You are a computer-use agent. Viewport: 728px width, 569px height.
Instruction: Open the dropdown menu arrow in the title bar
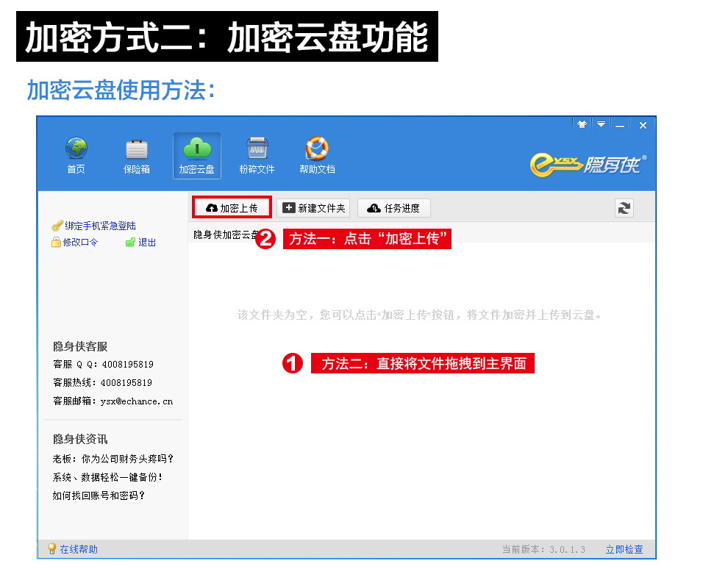click(x=601, y=124)
